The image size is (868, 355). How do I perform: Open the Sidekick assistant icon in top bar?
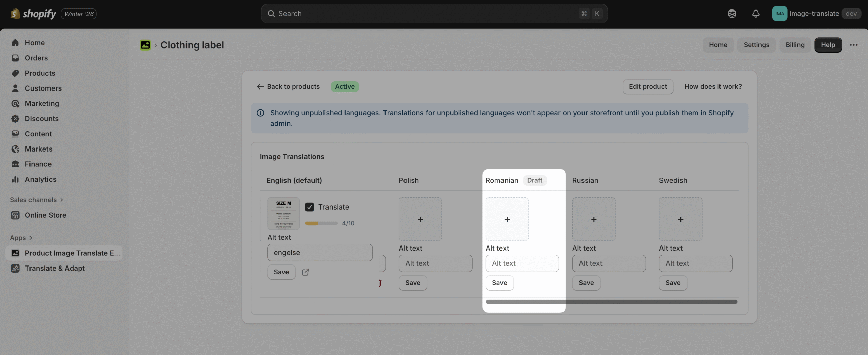click(732, 14)
